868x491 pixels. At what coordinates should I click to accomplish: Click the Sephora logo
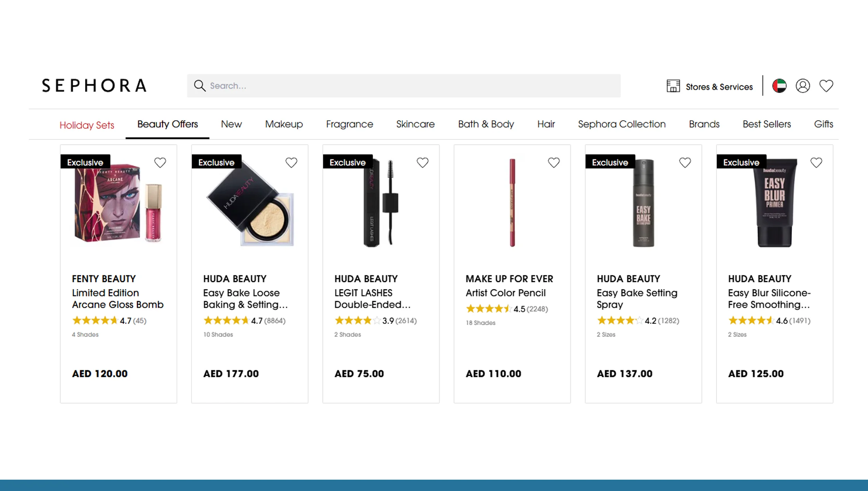pyautogui.click(x=94, y=85)
